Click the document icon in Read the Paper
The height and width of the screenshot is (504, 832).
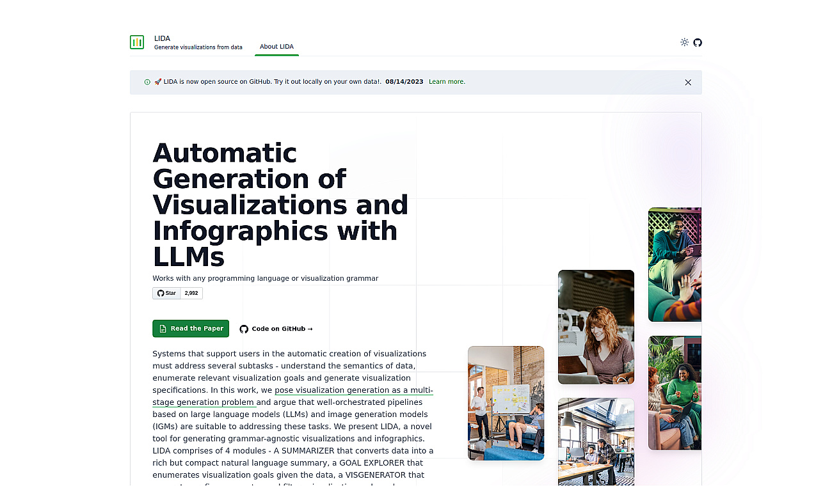pos(163,329)
